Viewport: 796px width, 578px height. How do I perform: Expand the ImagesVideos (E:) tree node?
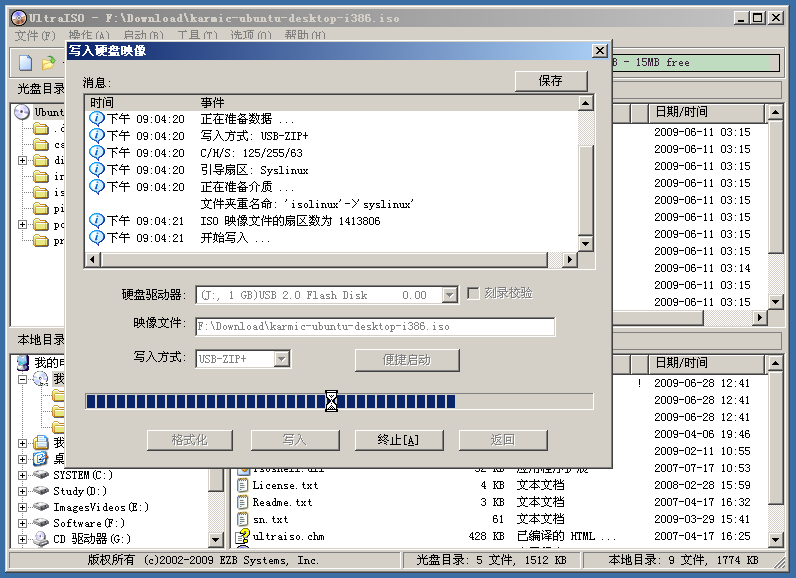pos(22,507)
